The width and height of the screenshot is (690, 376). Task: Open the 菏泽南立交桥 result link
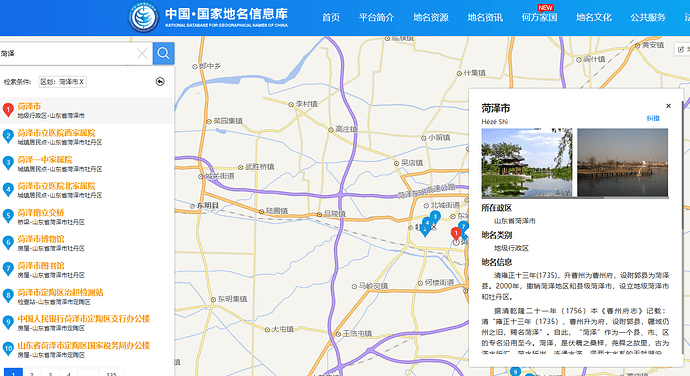click(x=41, y=213)
